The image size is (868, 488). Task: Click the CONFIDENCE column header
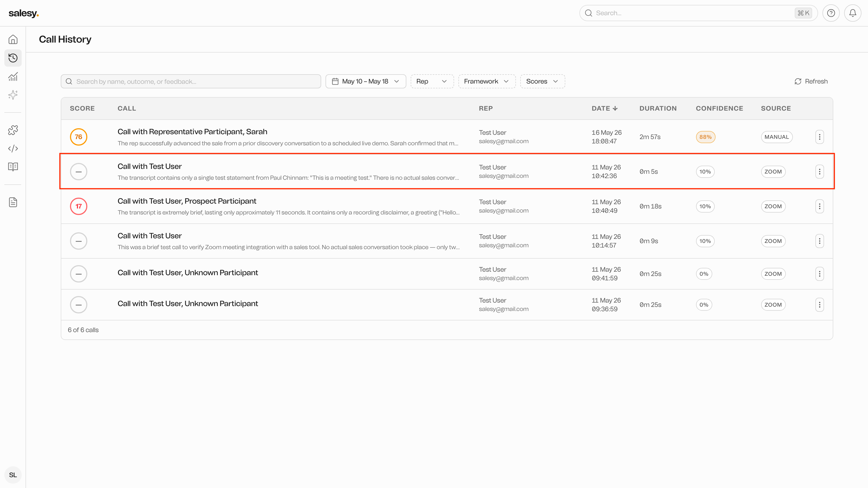[x=719, y=108]
